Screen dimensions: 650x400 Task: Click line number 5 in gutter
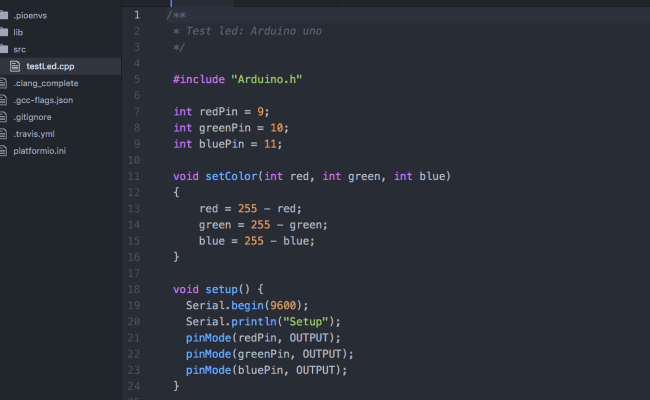pyautogui.click(x=137, y=79)
